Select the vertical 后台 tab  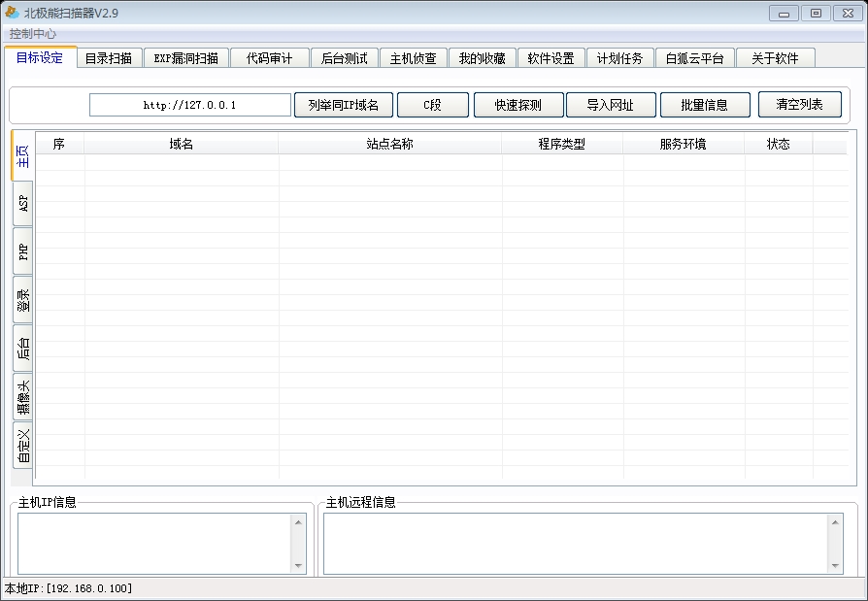(22, 349)
